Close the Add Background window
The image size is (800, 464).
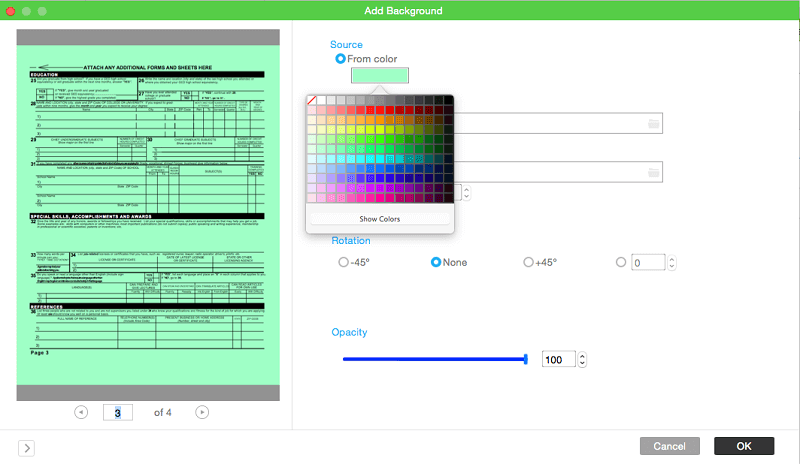click(10, 11)
